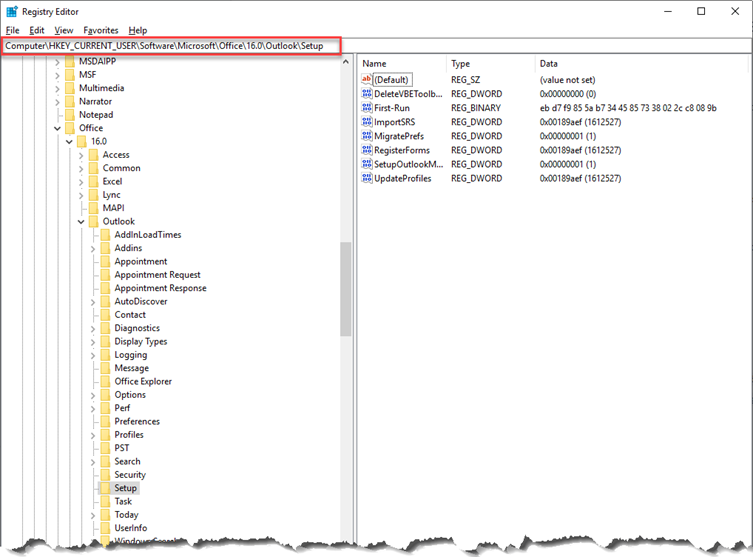The height and width of the screenshot is (557, 753).
Task: Open the File menu
Action: [x=12, y=30]
